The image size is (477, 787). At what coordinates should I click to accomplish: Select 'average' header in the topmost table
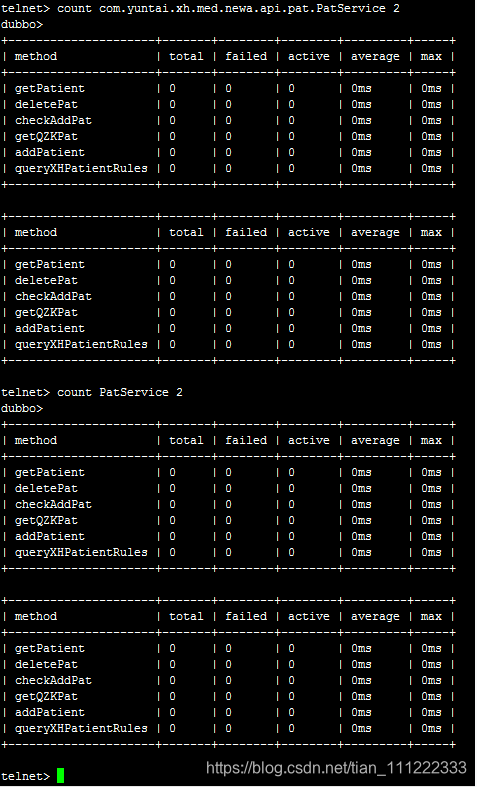click(375, 56)
